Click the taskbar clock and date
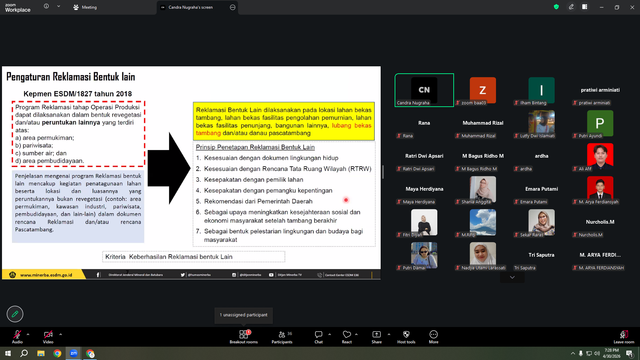The image size is (640, 360). tap(611, 353)
